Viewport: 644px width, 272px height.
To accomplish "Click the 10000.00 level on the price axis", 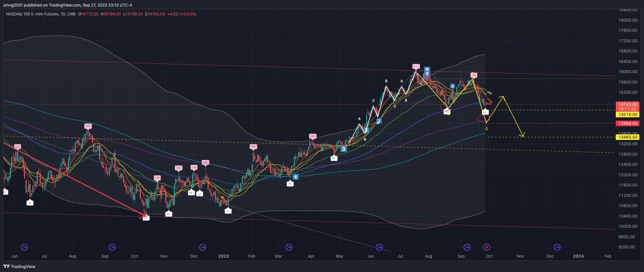I will pyautogui.click(x=628, y=226).
